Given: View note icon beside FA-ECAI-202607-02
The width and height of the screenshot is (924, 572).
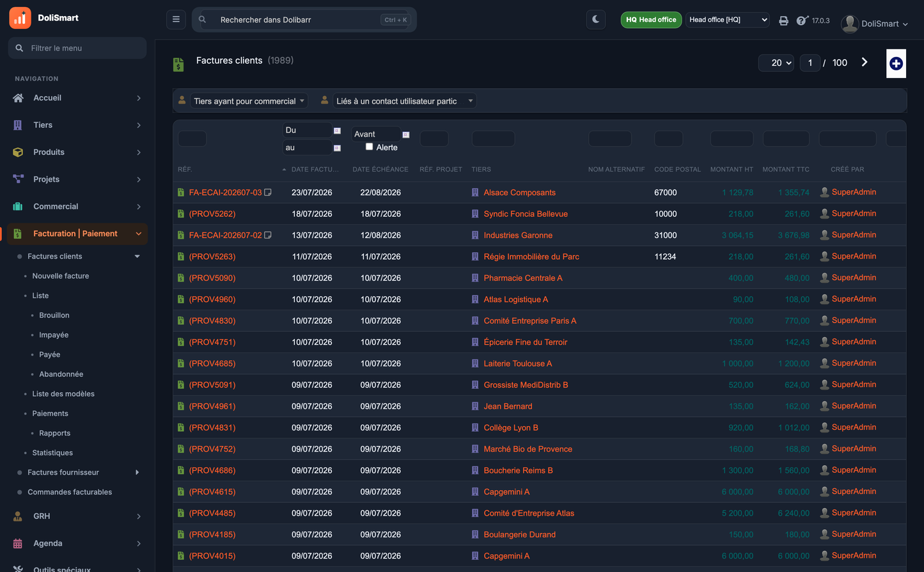Looking at the screenshot, I should point(268,235).
